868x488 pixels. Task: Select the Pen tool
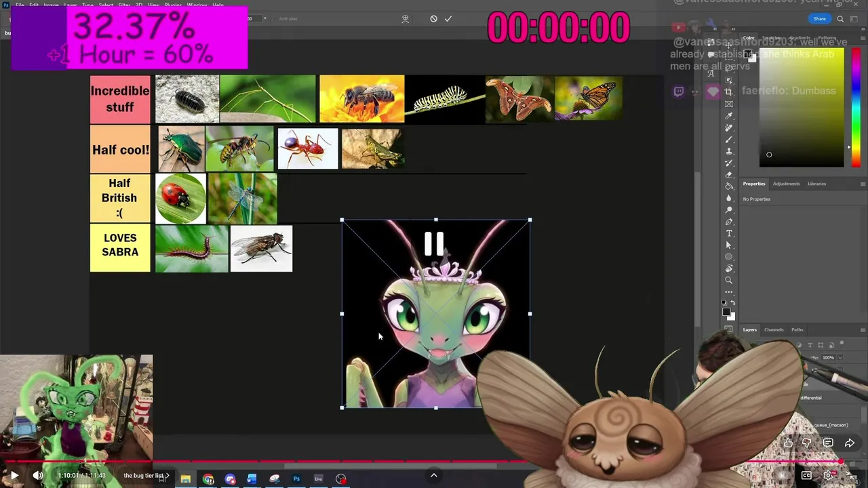(729, 222)
